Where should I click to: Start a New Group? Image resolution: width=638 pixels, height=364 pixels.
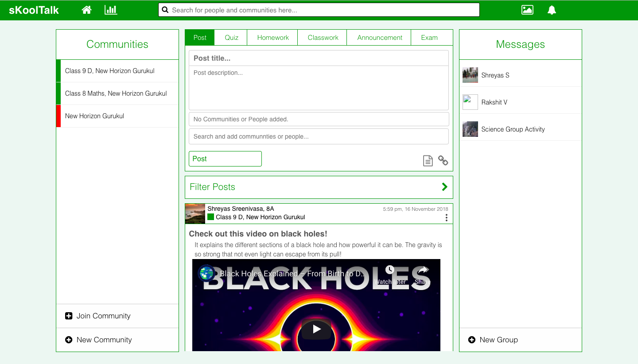pyautogui.click(x=498, y=340)
